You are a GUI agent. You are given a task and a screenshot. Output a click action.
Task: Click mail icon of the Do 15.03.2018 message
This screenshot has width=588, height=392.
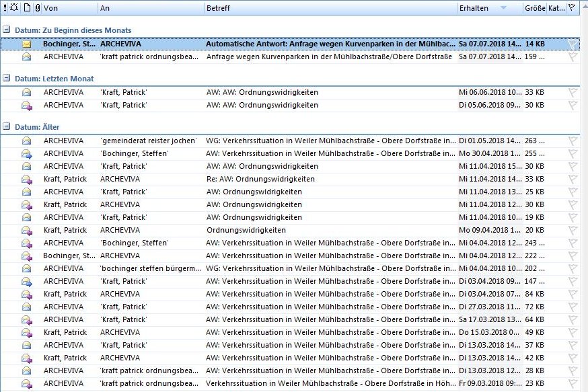[27, 332]
